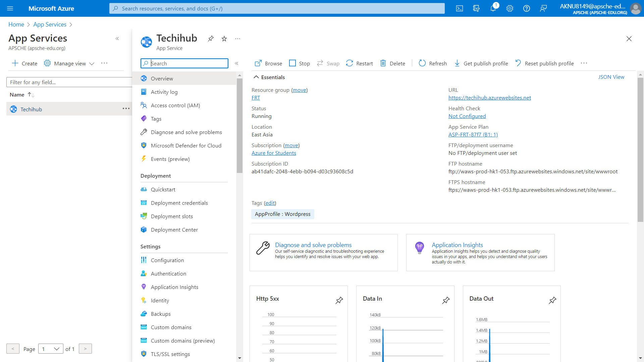This screenshot has height=362, width=644.
Task: Open the Deployment Center
Action: pyautogui.click(x=174, y=230)
